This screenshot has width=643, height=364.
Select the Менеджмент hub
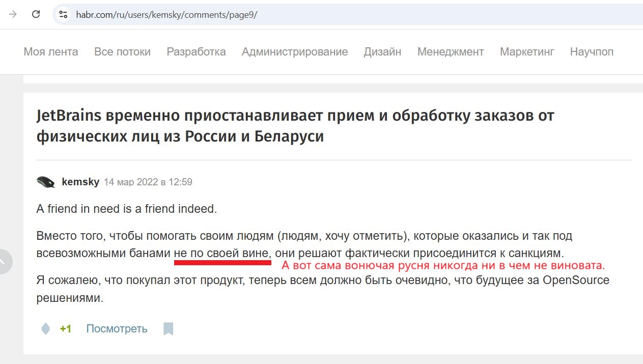pyautogui.click(x=451, y=51)
